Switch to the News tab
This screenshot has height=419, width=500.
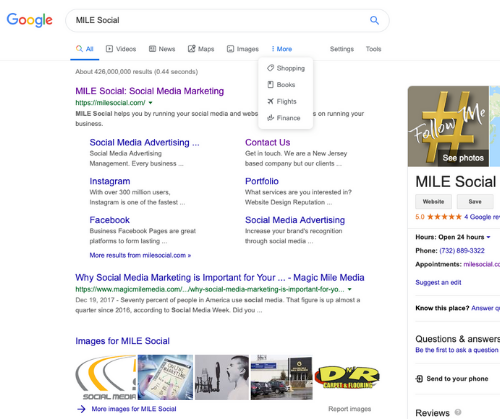click(162, 49)
